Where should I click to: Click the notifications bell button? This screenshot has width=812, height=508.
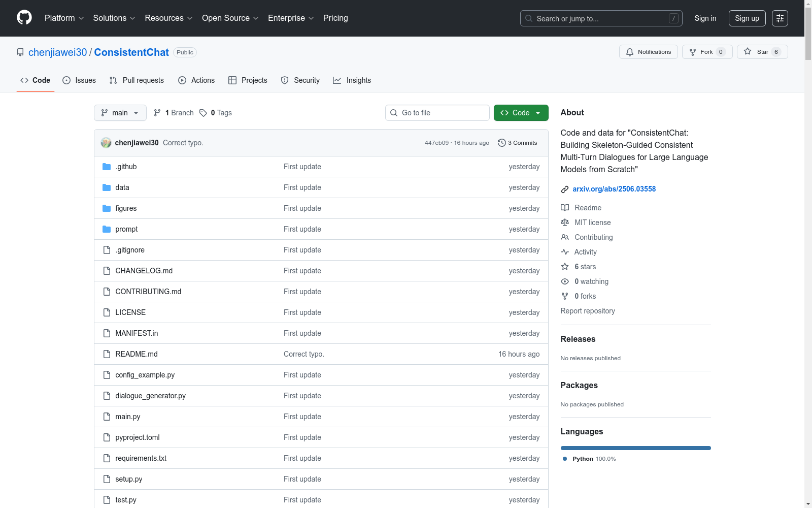(x=648, y=52)
